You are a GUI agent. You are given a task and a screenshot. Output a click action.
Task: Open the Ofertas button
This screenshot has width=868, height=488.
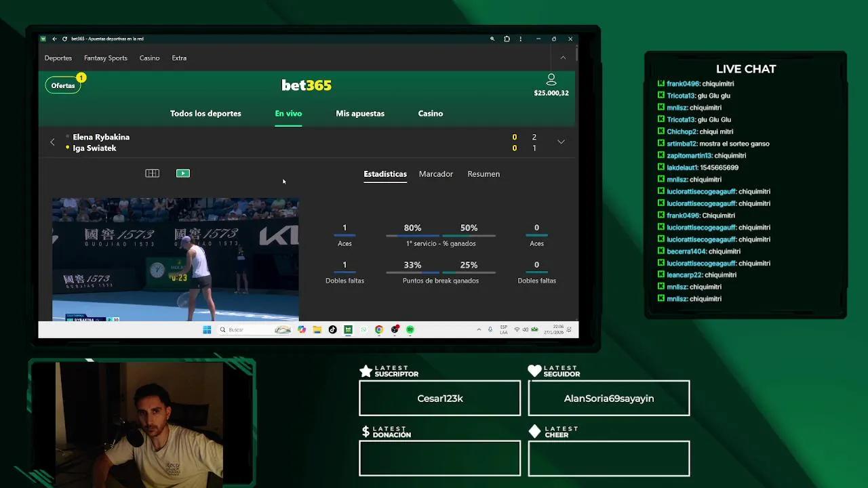click(63, 85)
